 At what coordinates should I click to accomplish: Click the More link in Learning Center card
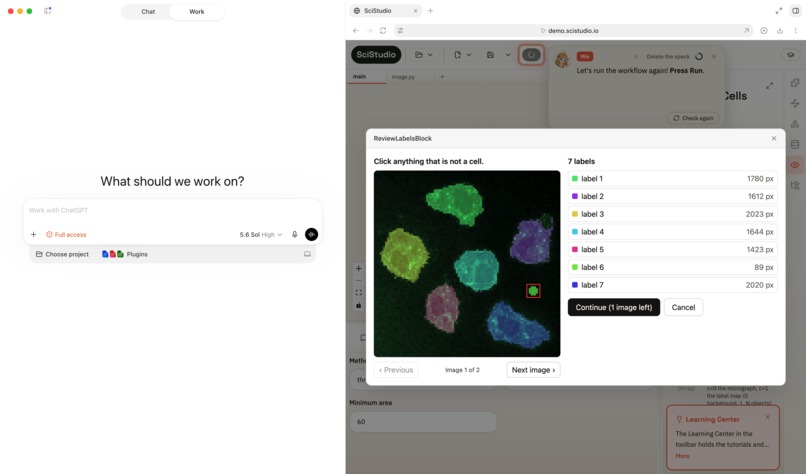682,456
